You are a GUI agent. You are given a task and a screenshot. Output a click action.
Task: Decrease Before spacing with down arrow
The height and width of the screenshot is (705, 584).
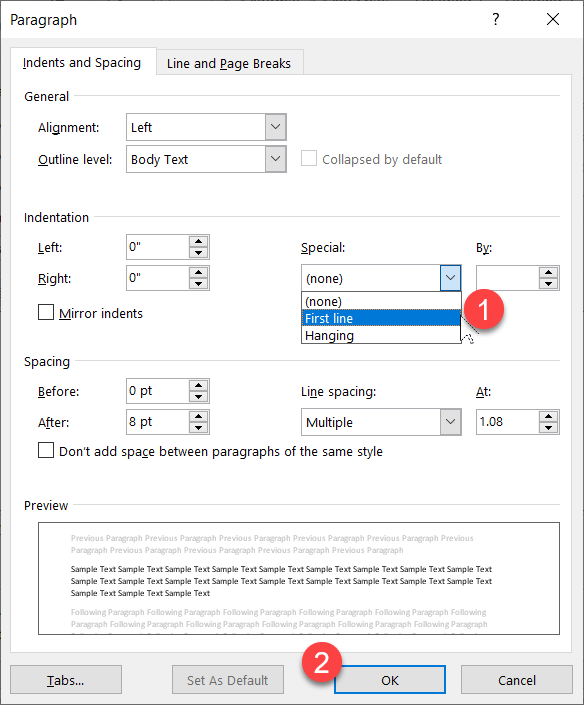[198, 397]
